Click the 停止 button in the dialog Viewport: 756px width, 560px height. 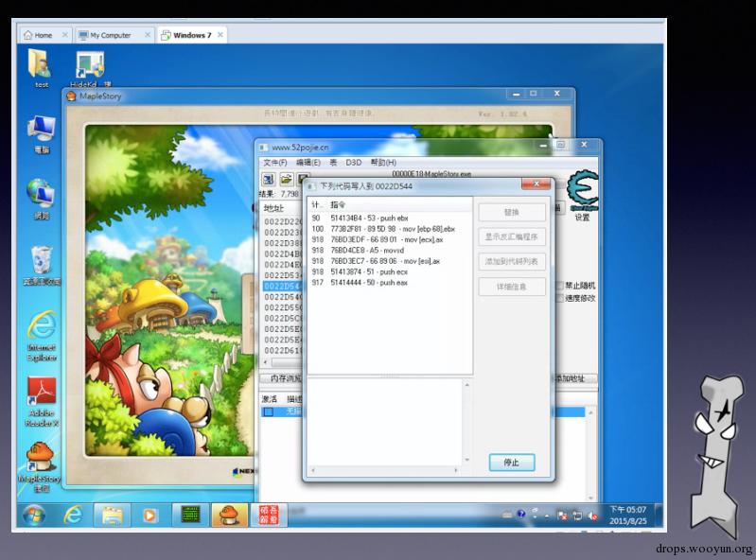512,463
